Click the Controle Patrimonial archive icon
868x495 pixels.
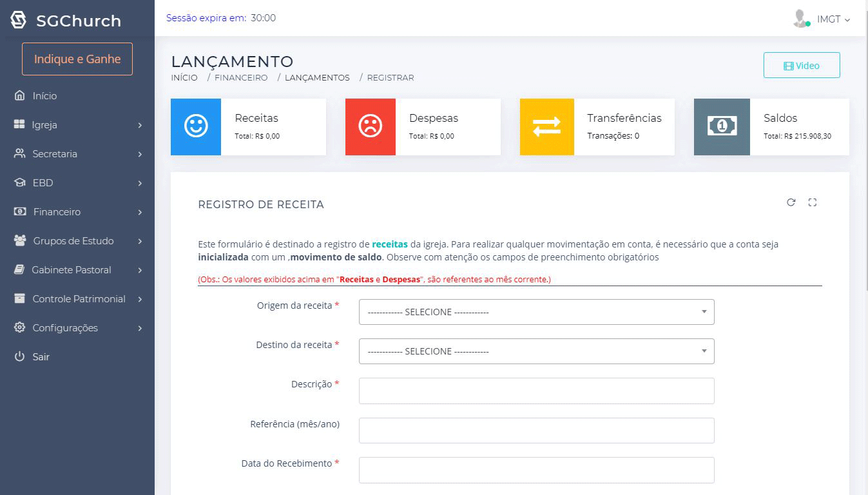tap(19, 298)
